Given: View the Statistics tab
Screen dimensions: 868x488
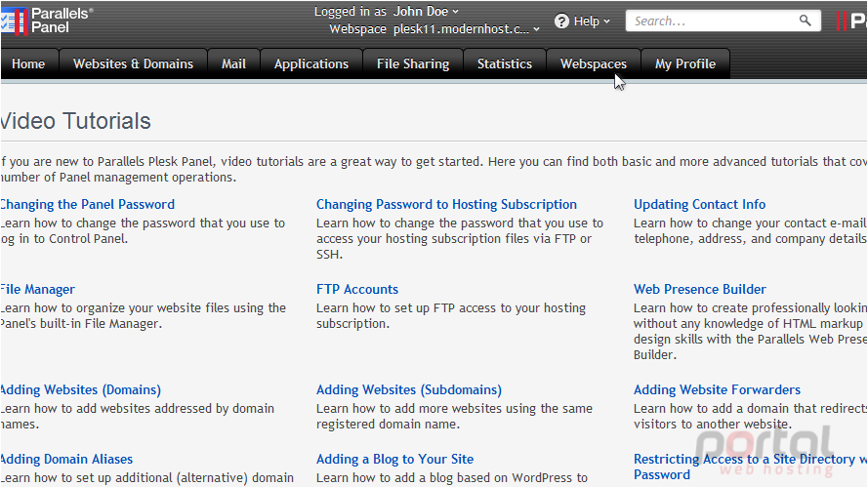Looking at the screenshot, I should click(x=505, y=63).
